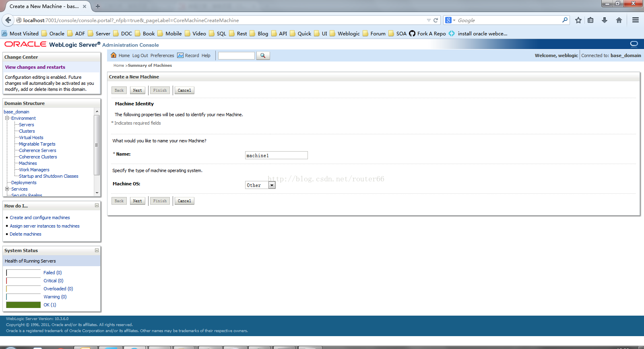The width and height of the screenshot is (644, 349).
Task: Open the SQL bookmark folder
Action: coord(217,33)
